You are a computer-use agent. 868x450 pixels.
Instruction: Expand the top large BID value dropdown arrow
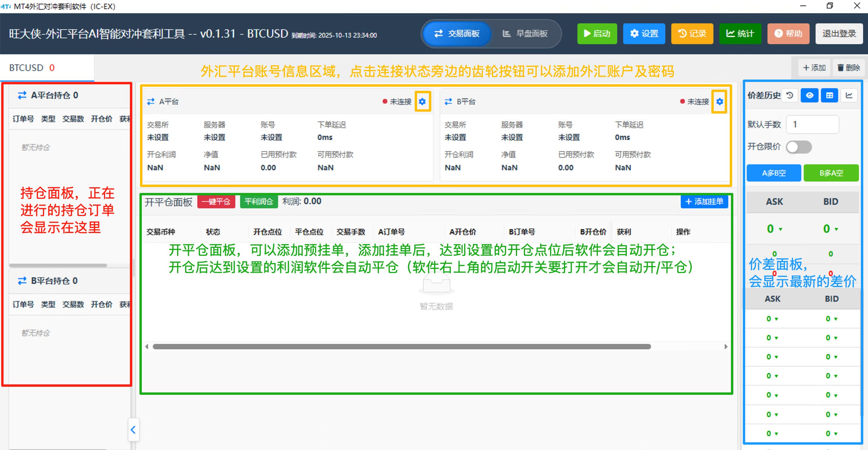836,229
